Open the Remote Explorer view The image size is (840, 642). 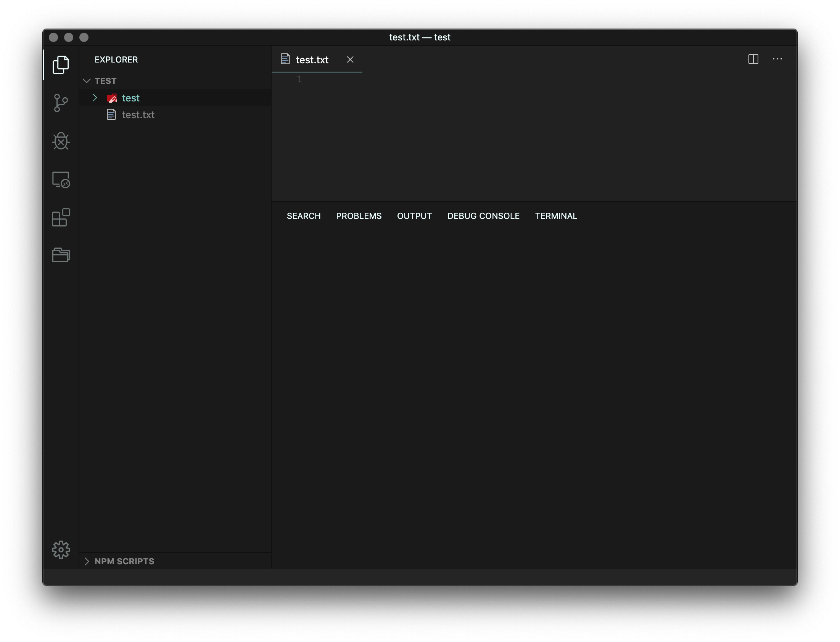[x=61, y=180]
